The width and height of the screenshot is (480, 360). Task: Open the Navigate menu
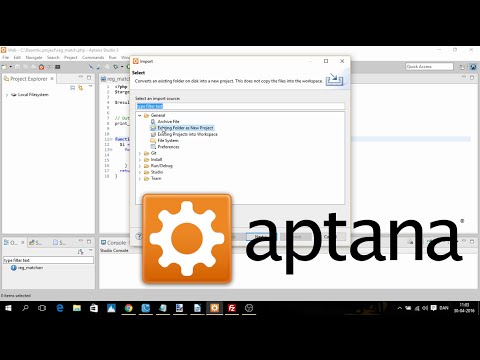pyautogui.click(x=34, y=58)
